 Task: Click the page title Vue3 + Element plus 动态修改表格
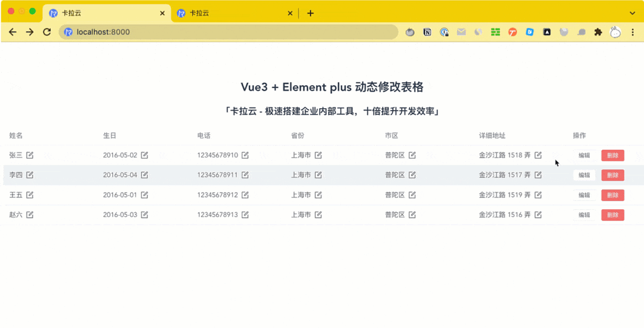click(332, 87)
